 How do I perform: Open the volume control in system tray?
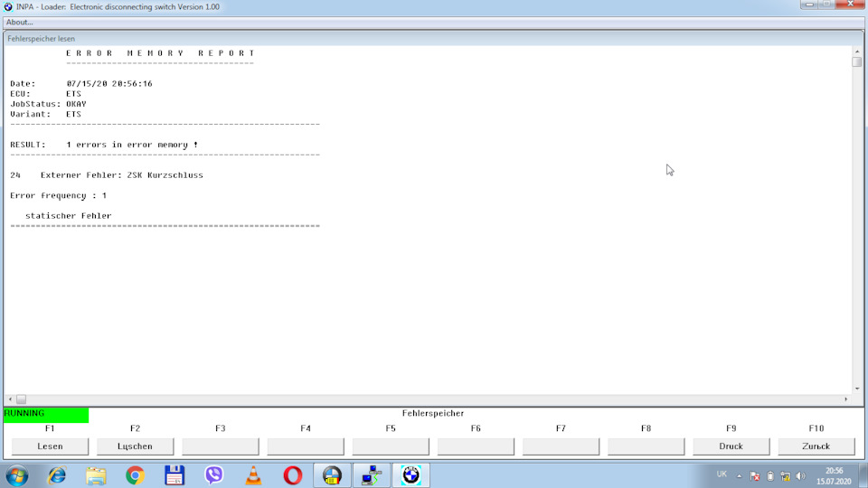point(800,476)
